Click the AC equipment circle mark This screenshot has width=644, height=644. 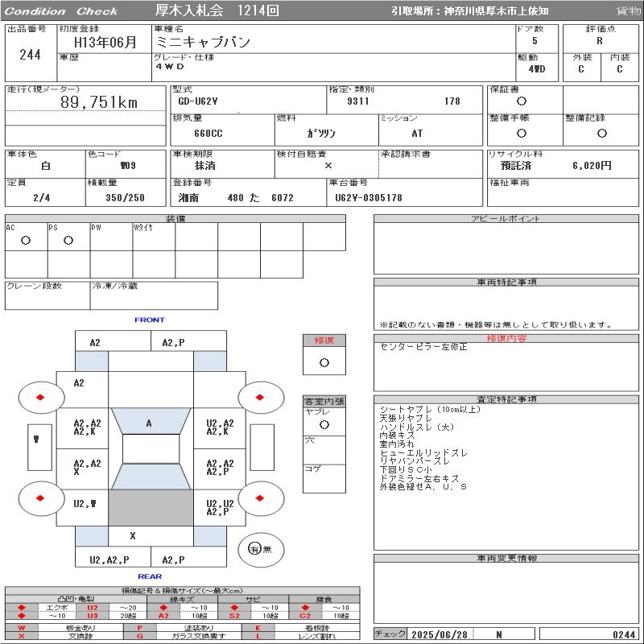point(26,240)
